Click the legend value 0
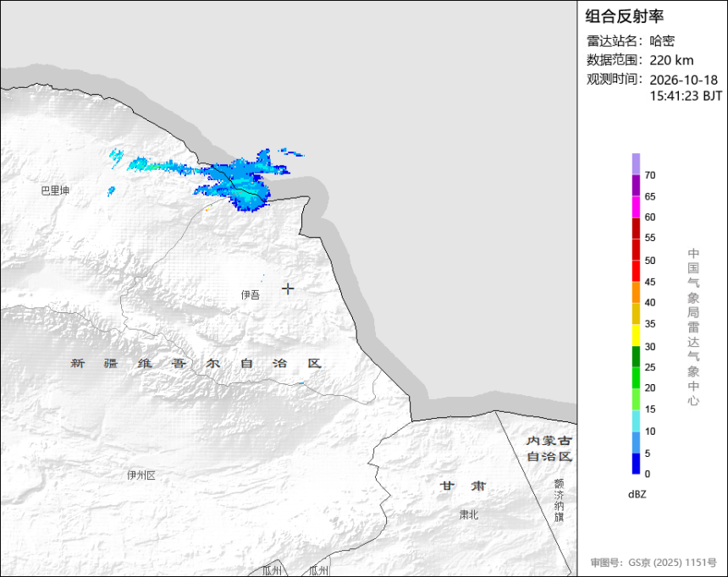Screen dimensions: 728x577 point(648,474)
